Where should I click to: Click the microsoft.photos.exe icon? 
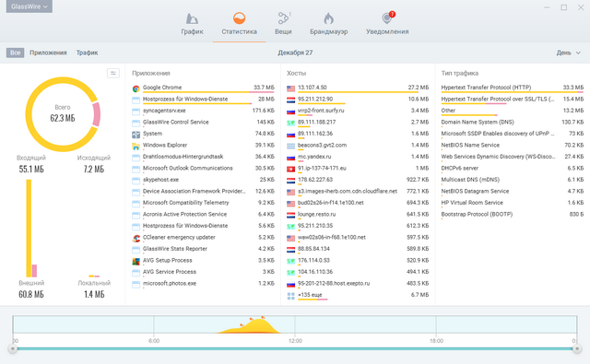tap(136, 285)
